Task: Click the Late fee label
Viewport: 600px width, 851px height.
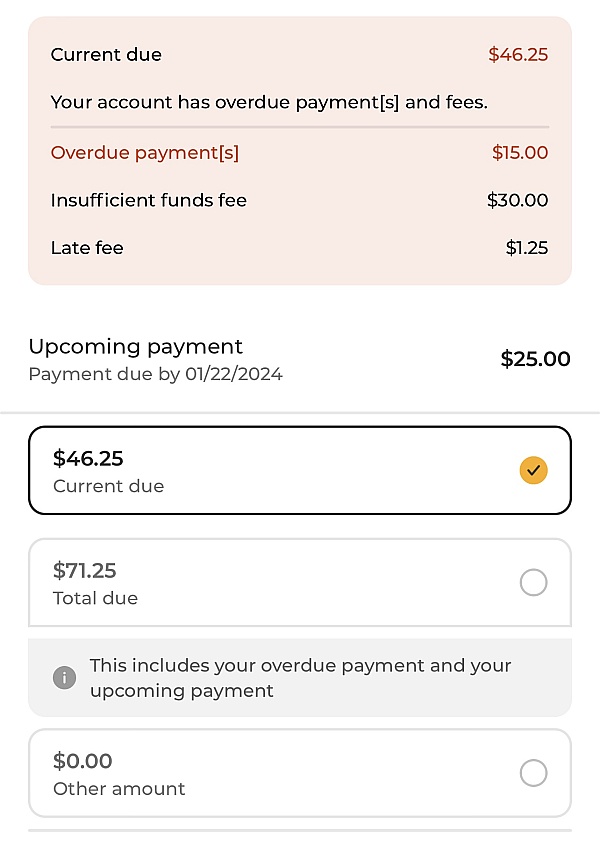Action: pos(87,248)
